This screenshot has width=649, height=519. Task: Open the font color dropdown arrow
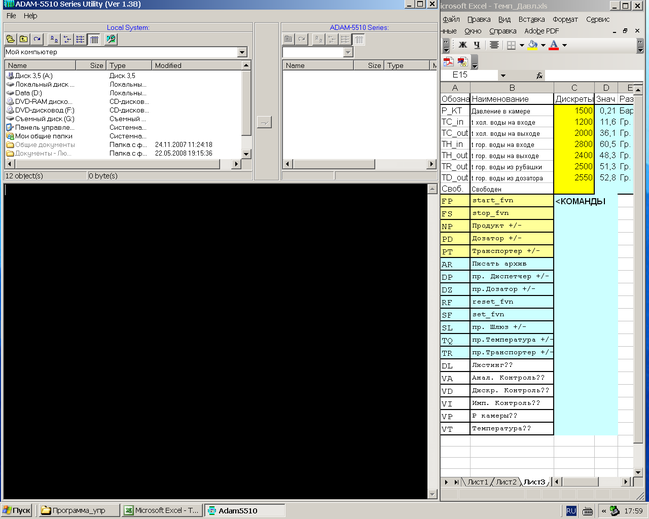pos(564,45)
